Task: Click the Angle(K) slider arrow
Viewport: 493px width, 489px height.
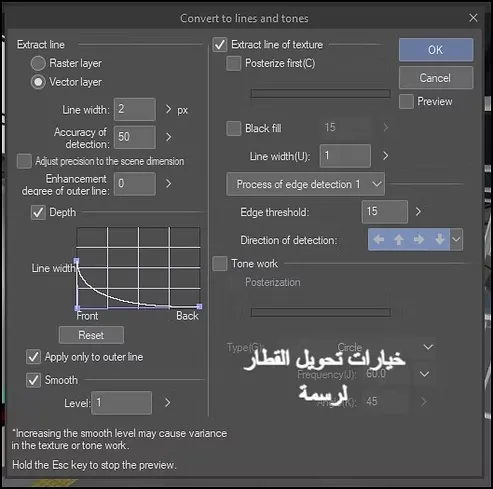Action: pos(423,401)
